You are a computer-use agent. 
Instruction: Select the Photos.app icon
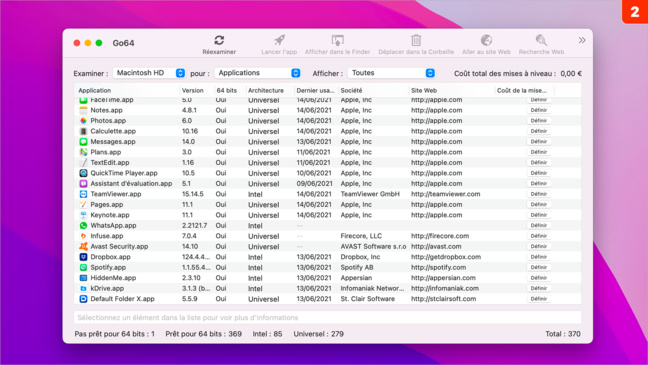pyautogui.click(x=83, y=121)
